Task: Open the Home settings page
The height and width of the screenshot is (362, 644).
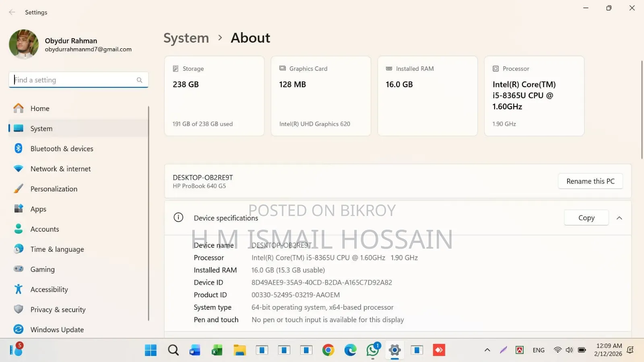Action: tap(78, 108)
